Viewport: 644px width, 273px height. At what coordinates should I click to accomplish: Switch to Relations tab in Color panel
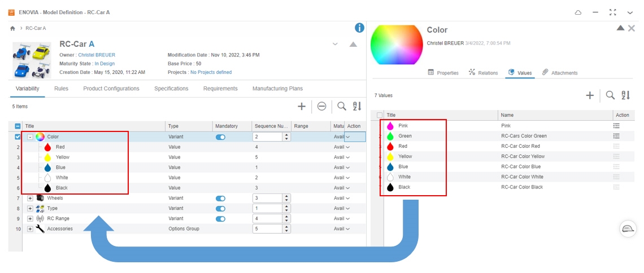pyautogui.click(x=483, y=73)
